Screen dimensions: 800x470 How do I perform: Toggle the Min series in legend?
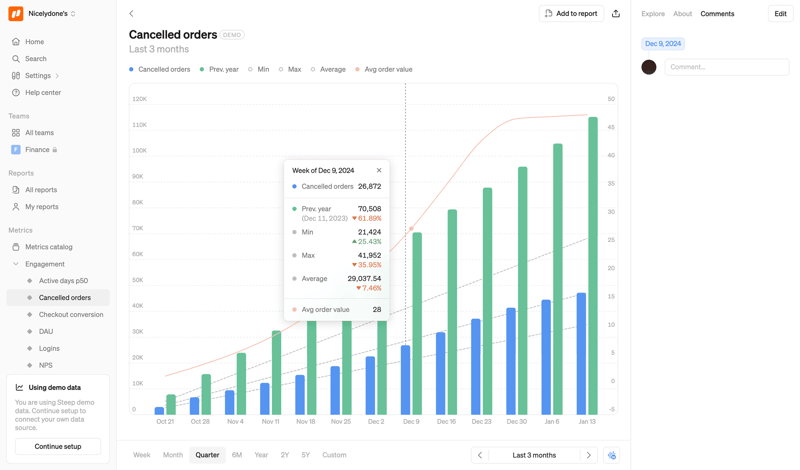tap(258, 70)
